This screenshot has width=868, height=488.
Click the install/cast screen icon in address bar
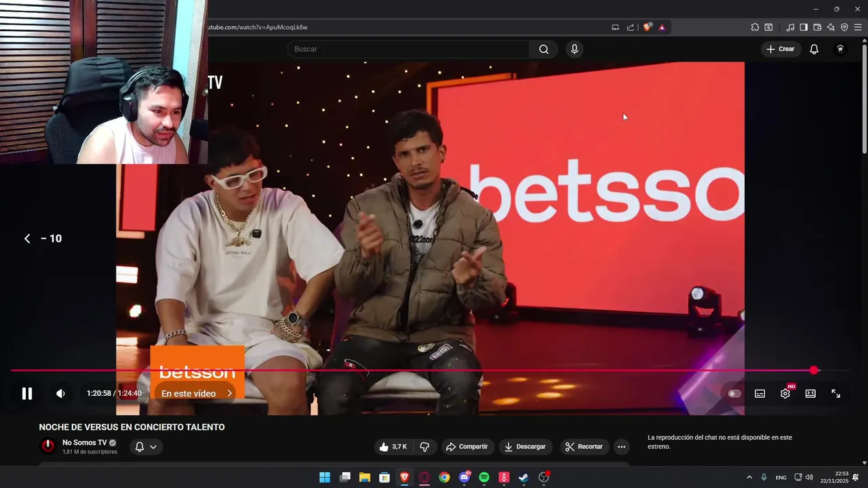[x=615, y=27]
